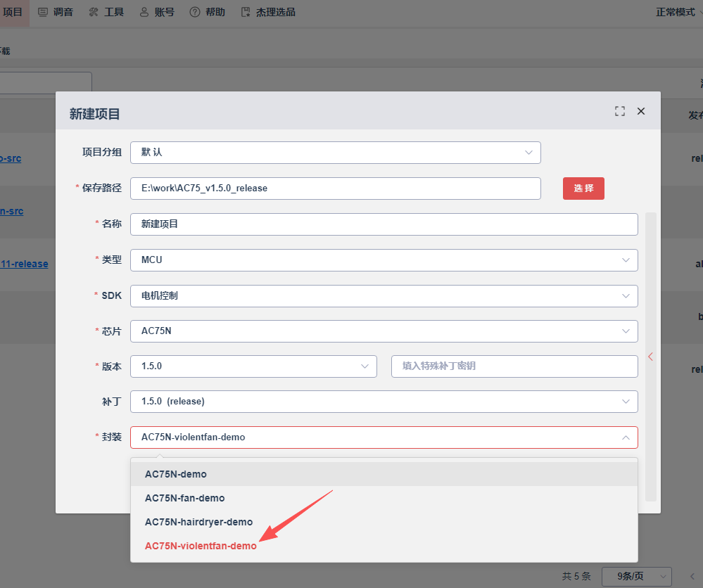The width and height of the screenshot is (703, 588).
Task: Click the 账号 user icon
Action: pos(144,12)
